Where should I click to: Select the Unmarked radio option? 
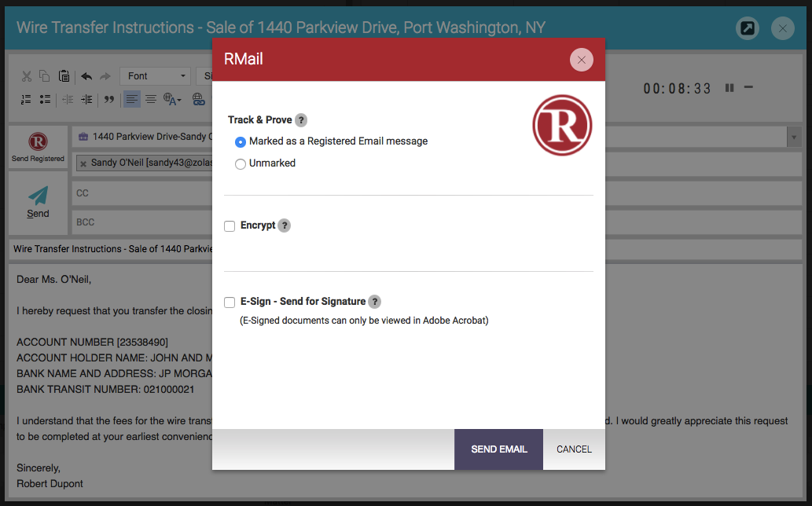pos(241,164)
